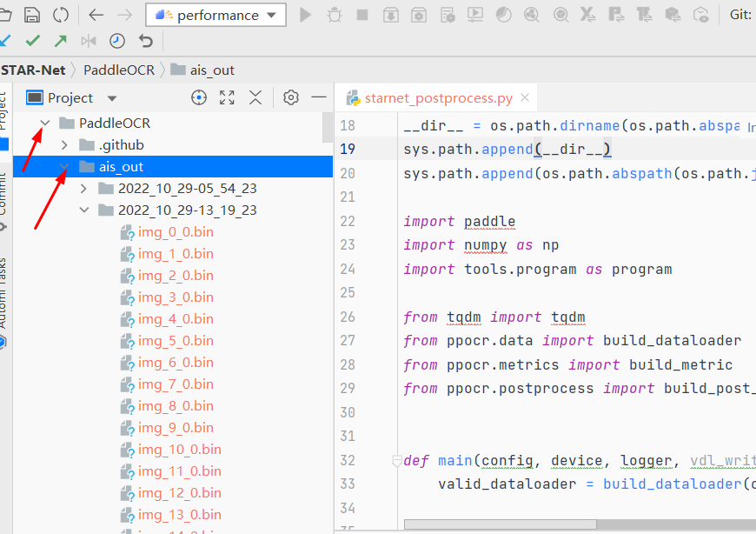Click the Expand All icon in Project panel
The image size is (756, 534).
coord(227,97)
